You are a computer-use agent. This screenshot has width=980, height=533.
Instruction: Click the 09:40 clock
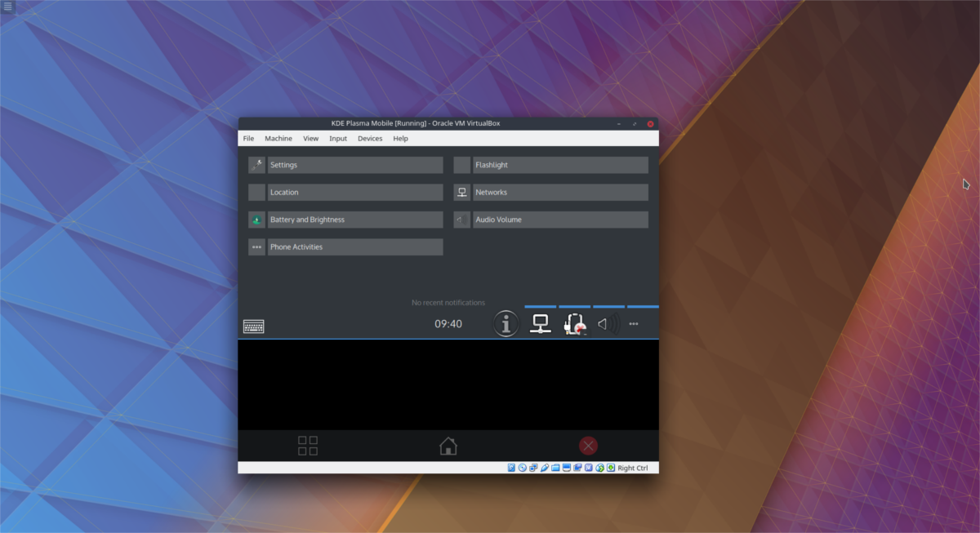click(448, 324)
